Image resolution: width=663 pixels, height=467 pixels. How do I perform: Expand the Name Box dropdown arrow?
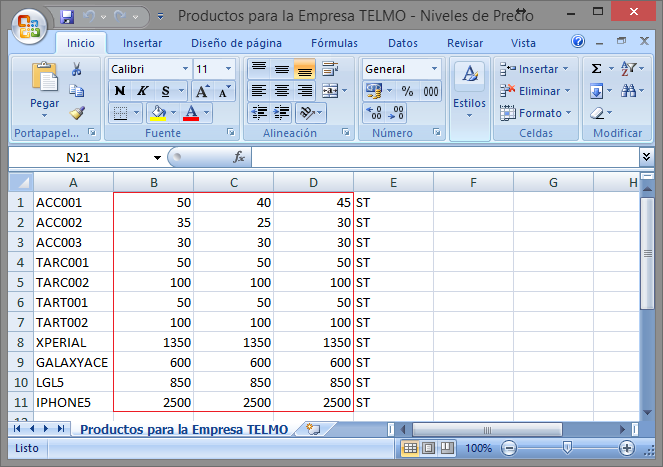click(157, 158)
